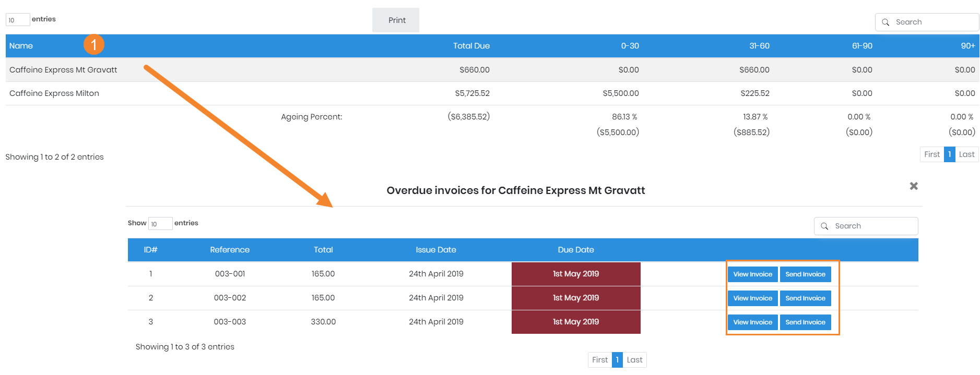
Task: Focus the top Search input field
Action: point(927,22)
